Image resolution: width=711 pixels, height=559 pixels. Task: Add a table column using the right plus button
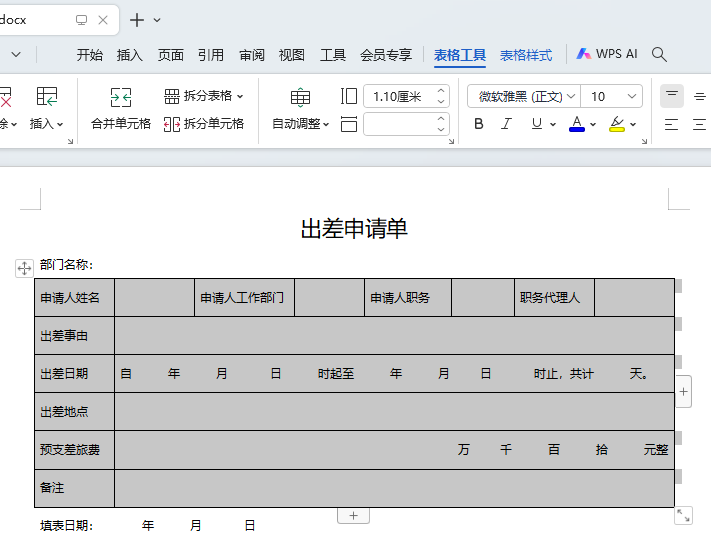click(684, 392)
